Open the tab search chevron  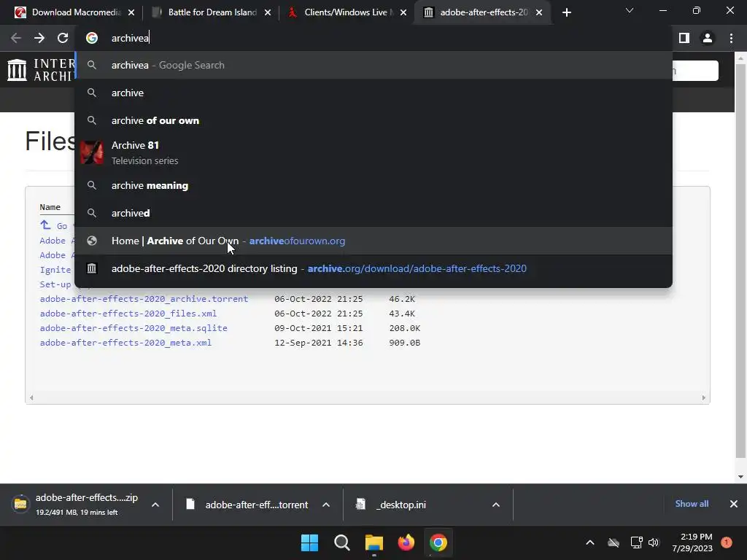click(630, 10)
